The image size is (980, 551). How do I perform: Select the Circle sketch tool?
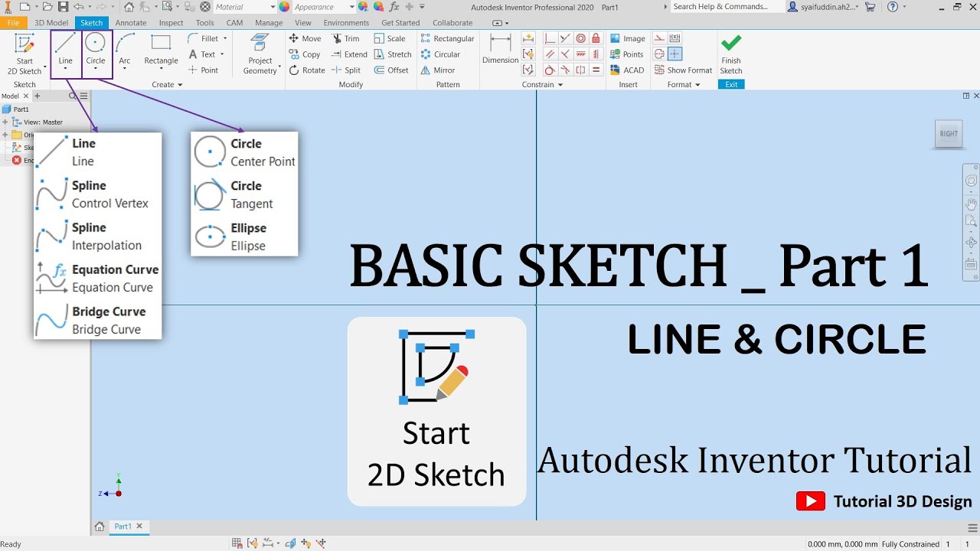pyautogui.click(x=96, y=48)
